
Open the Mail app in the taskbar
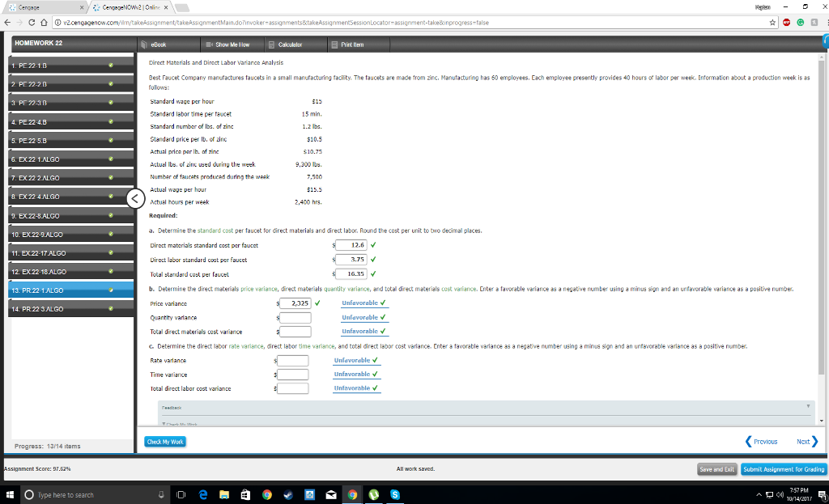coord(330,494)
